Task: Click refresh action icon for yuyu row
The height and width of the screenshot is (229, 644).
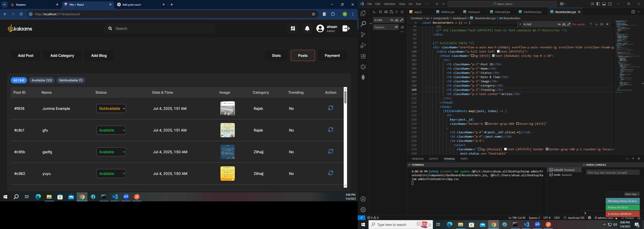Action: click(x=330, y=173)
